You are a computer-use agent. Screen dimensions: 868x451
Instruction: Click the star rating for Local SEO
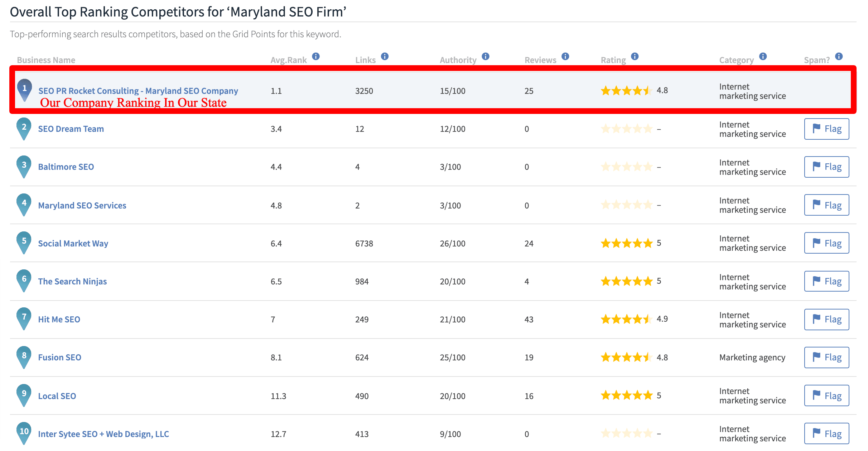tap(627, 395)
